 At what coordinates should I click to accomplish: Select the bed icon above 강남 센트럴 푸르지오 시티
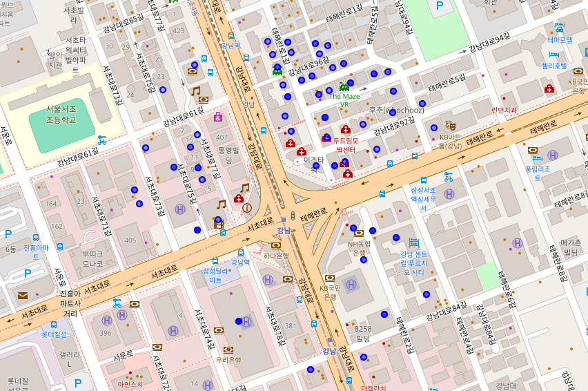[414, 242]
